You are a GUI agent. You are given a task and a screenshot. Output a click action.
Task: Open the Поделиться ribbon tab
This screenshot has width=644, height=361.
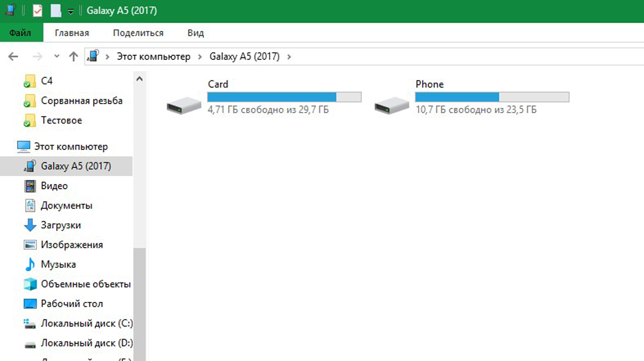(x=138, y=33)
